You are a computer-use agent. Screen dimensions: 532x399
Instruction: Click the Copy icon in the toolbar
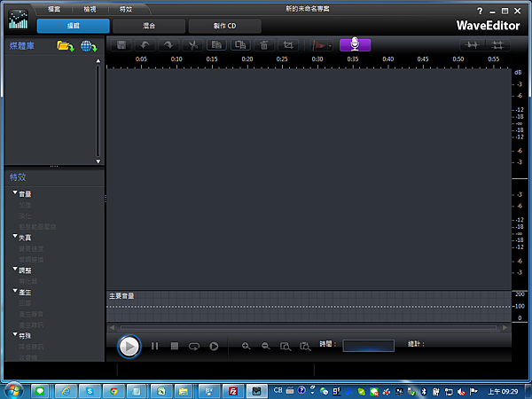tap(216, 45)
